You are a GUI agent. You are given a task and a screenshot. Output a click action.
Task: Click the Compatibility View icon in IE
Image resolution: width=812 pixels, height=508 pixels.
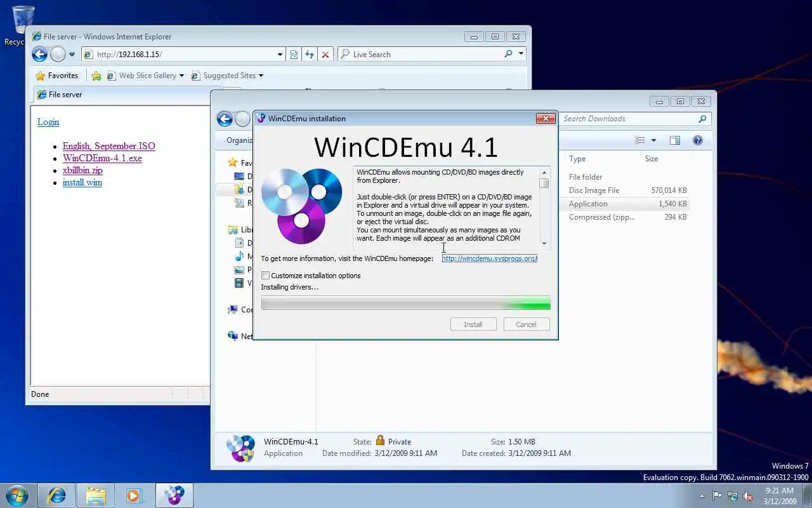[x=294, y=55]
